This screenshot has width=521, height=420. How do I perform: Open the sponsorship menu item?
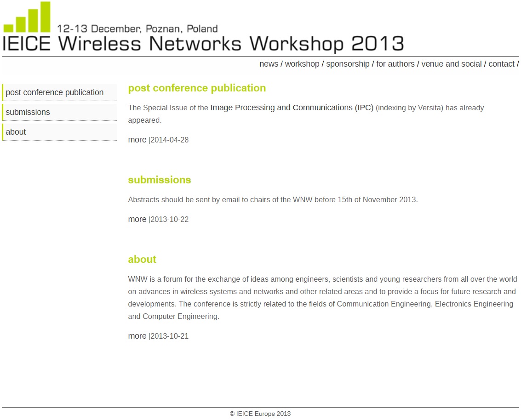(x=348, y=64)
